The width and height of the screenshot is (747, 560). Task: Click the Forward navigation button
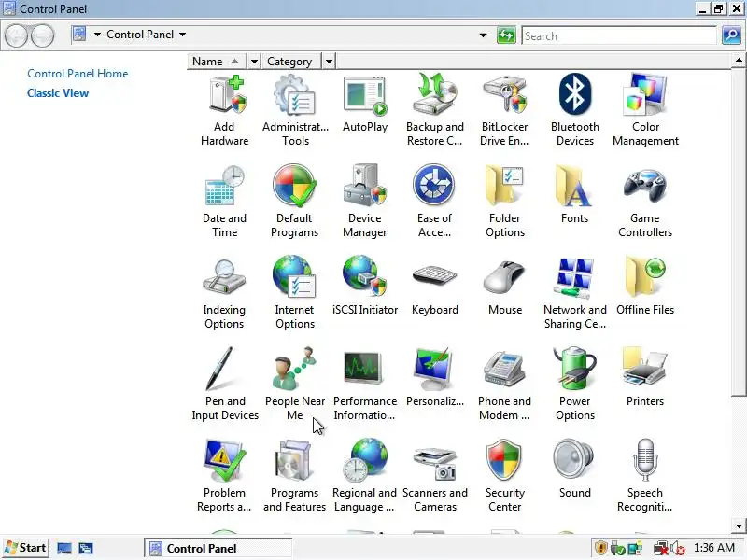pyautogui.click(x=42, y=35)
